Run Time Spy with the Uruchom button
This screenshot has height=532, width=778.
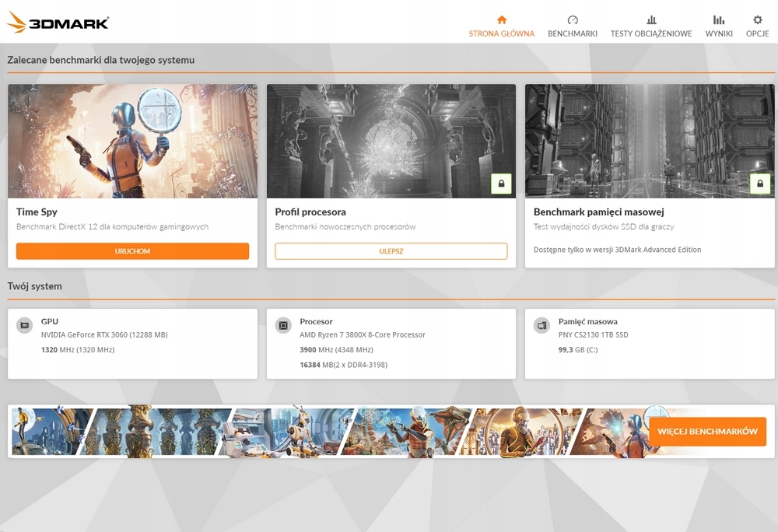(132, 251)
